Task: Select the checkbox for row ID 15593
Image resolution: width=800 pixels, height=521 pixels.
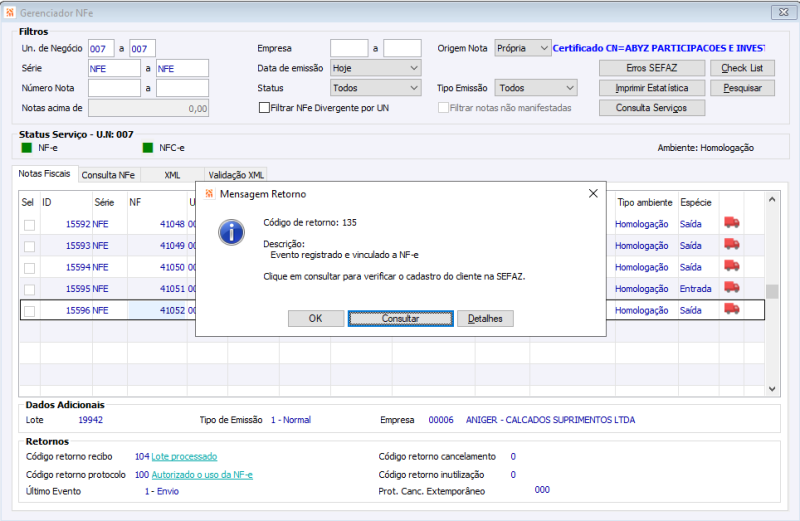Action: [30, 246]
